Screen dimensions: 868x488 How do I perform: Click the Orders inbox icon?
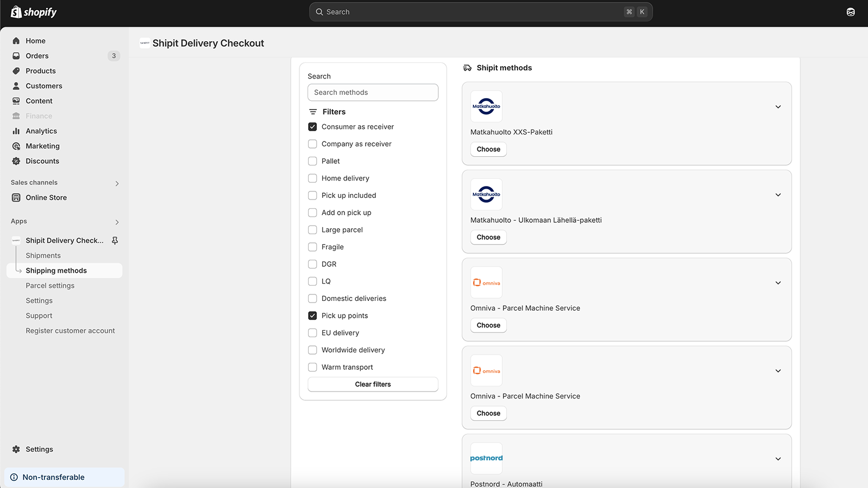click(x=16, y=56)
